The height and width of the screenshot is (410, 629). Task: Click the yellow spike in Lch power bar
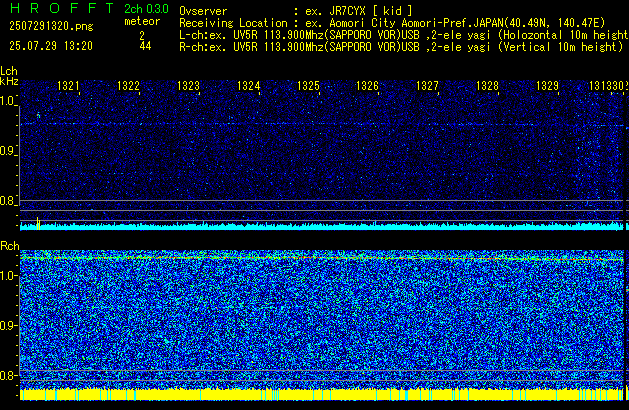click(38, 223)
